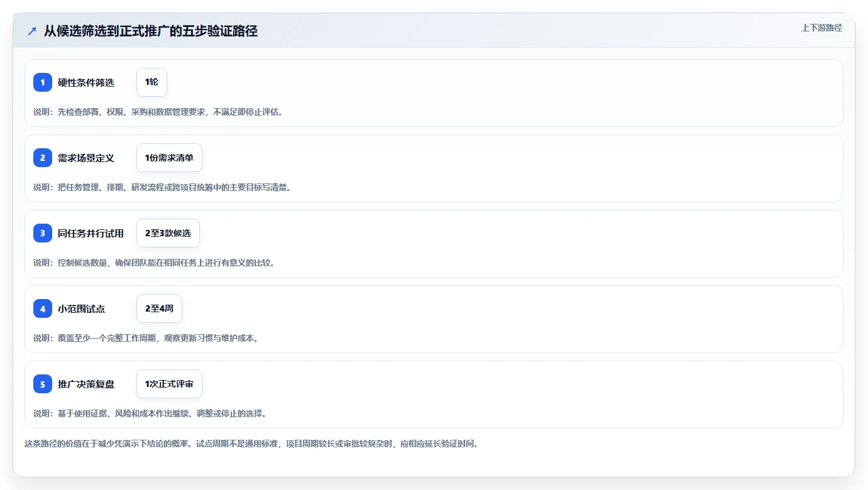Click the arrow icon beside the path title

(31, 31)
